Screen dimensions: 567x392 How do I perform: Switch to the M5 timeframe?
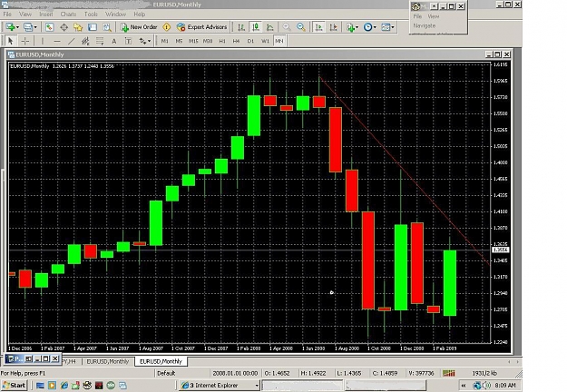pyautogui.click(x=179, y=41)
